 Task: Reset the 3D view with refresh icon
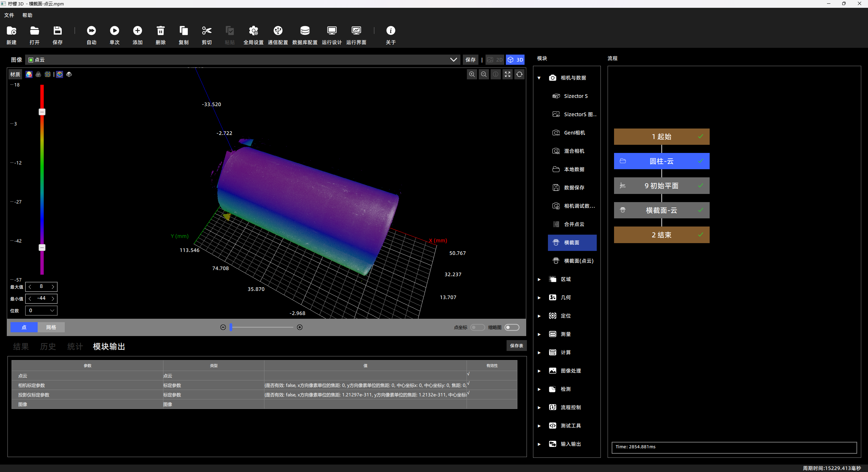click(519, 74)
